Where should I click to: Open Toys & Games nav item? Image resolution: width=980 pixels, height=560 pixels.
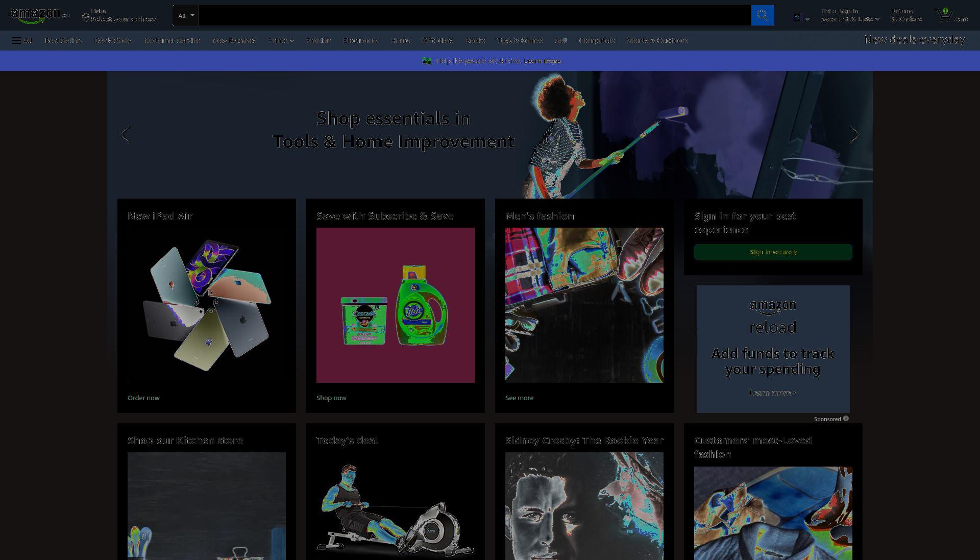click(x=520, y=40)
